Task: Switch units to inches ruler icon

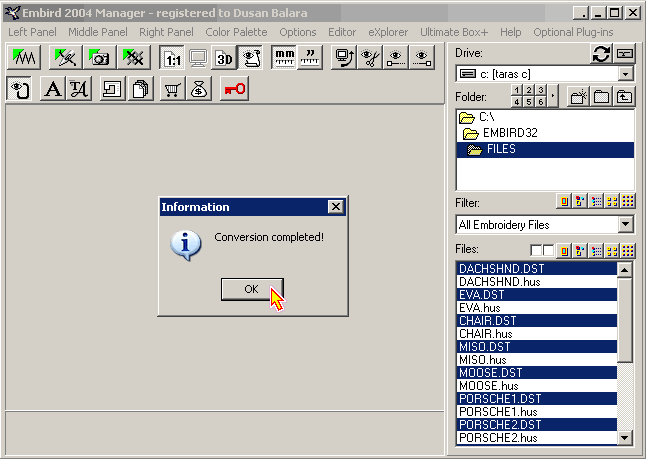Action: pos(310,58)
